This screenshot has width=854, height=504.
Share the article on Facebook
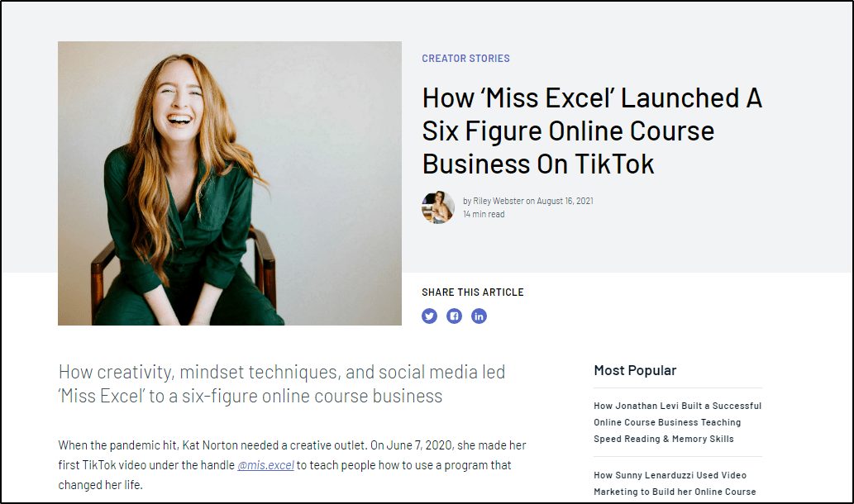(x=454, y=316)
